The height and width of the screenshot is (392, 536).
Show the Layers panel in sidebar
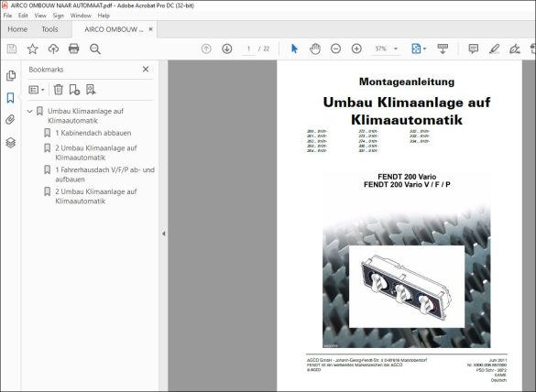tap(11, 142)
